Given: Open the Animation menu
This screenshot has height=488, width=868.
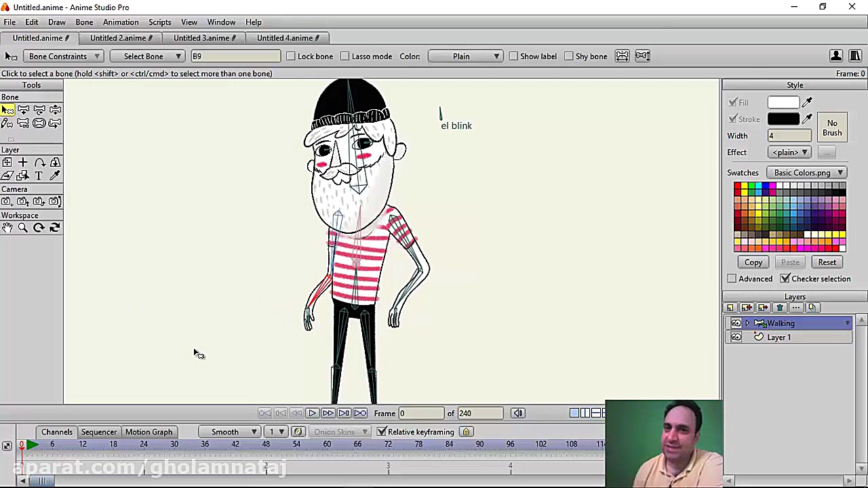Looking at the screenshot, I should pyautogui.click(x=121, y=22).
